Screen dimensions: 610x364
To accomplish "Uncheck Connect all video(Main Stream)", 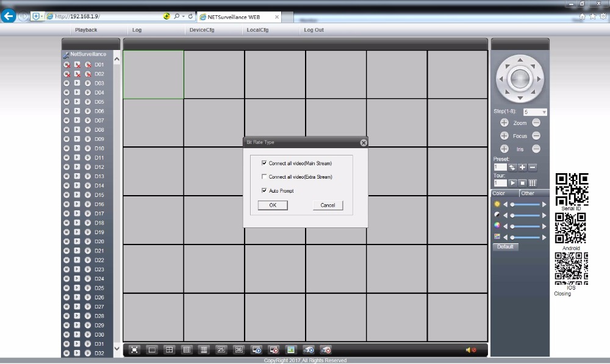I will 264,163.
